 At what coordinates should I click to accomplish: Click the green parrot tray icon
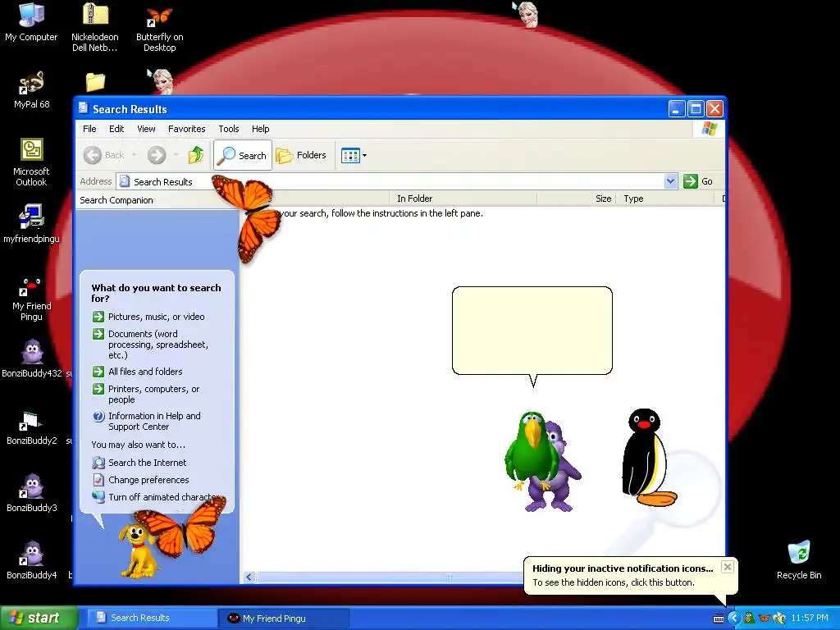(750, 619)
